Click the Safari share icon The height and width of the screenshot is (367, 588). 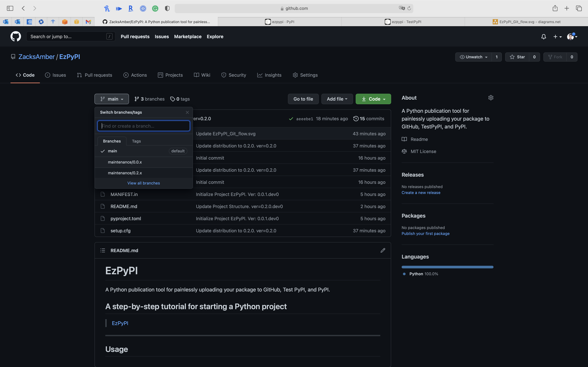555,9
